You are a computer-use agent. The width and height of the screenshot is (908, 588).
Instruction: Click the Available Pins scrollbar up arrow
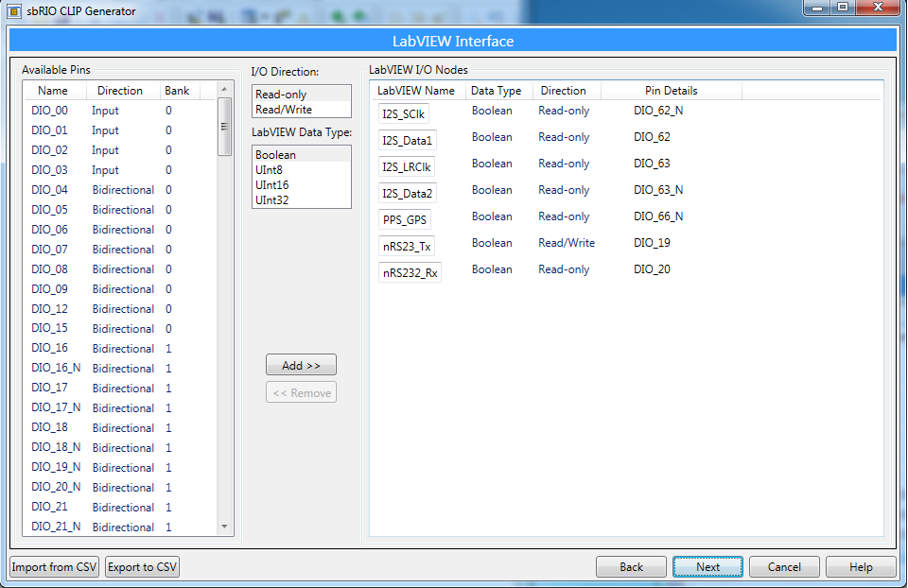coord(224,89)
